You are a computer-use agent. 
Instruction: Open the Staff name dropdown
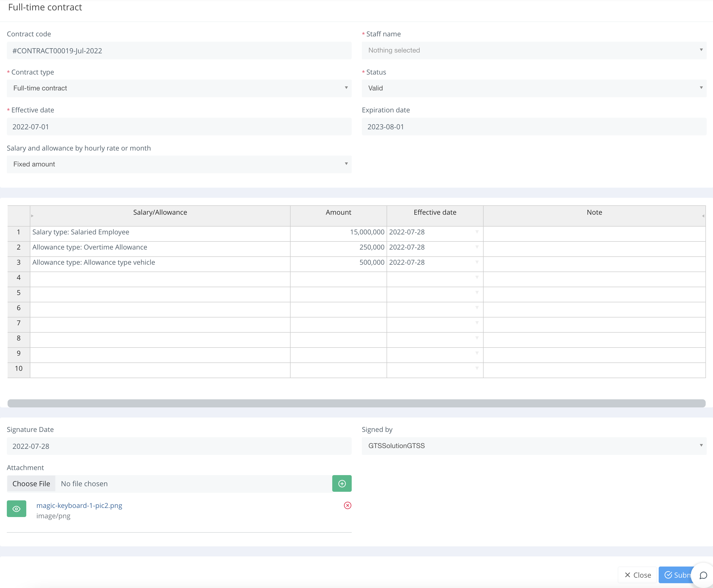[534, 50]
